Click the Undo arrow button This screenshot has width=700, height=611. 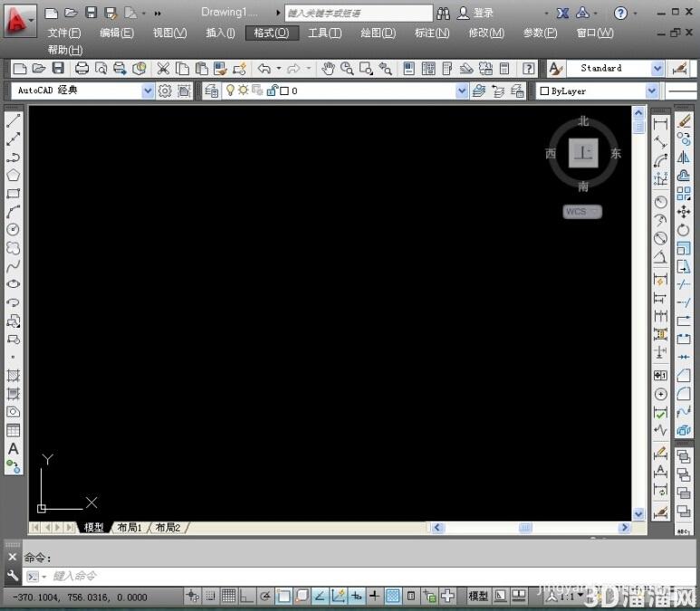pyautogui.click(x=264, y=68)
